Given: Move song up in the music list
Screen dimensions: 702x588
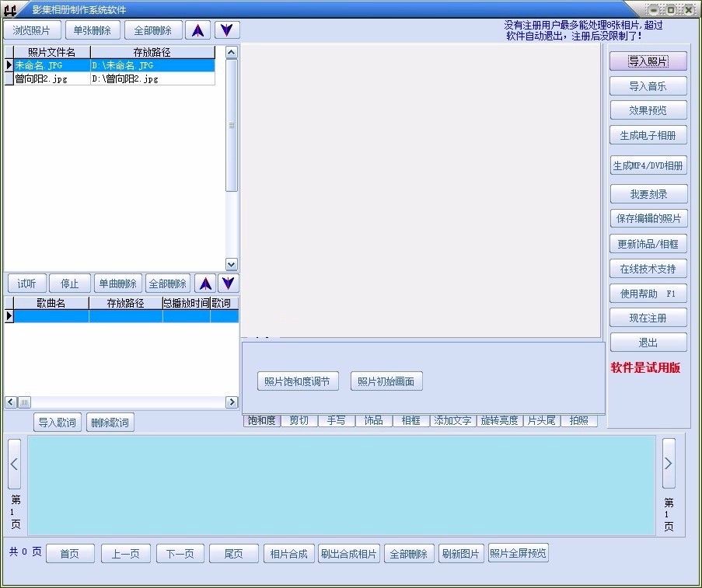Looking at the screenshot, I should coord(205,284).
